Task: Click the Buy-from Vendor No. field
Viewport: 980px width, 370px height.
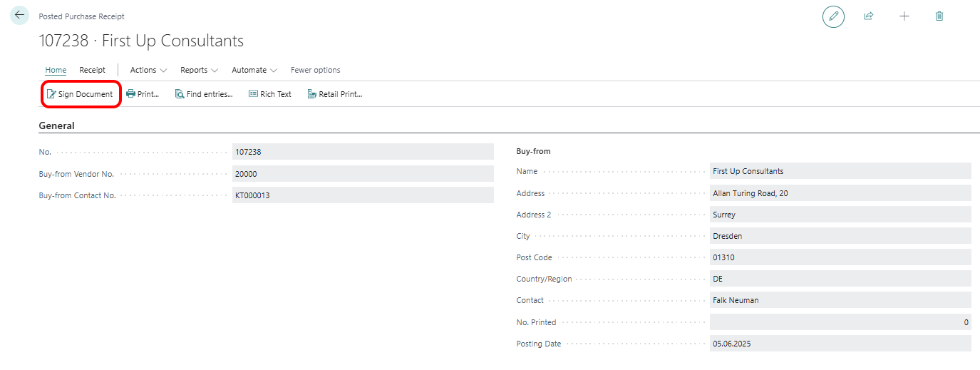Action: tap(363, 174)
